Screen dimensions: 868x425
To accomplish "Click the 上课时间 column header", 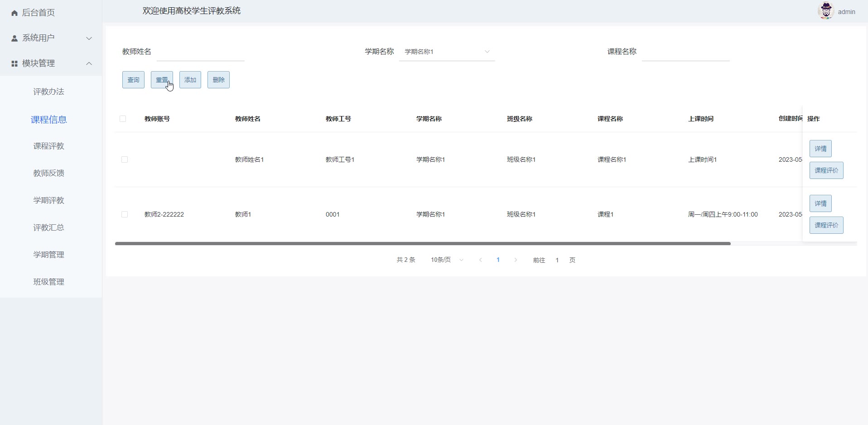I will pos(701,119).
